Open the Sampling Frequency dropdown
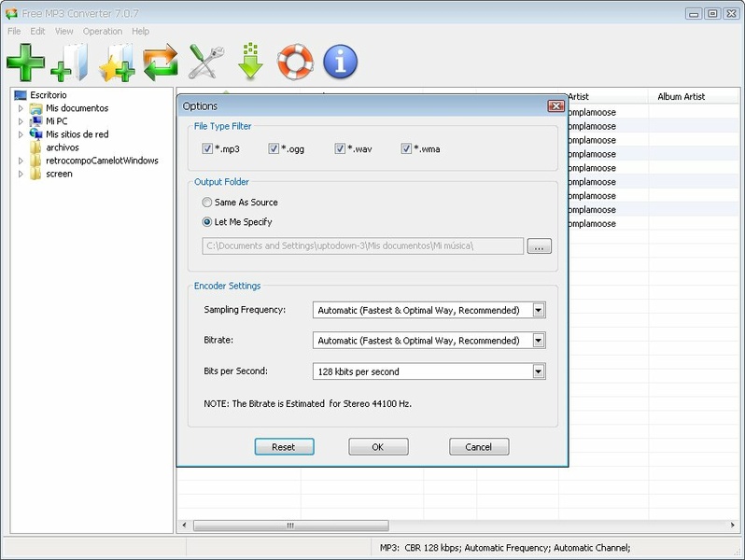 (538, 311)
